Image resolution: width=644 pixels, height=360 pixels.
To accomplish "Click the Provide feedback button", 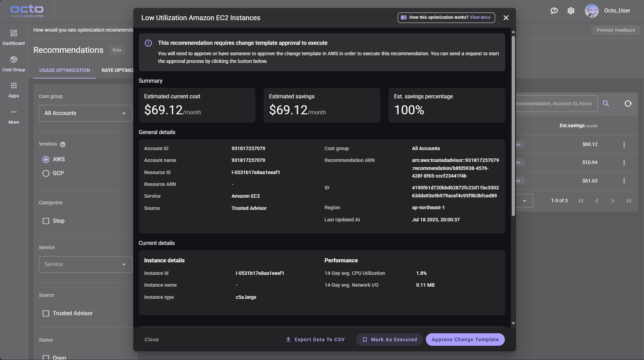I will [x=616, y=30].
